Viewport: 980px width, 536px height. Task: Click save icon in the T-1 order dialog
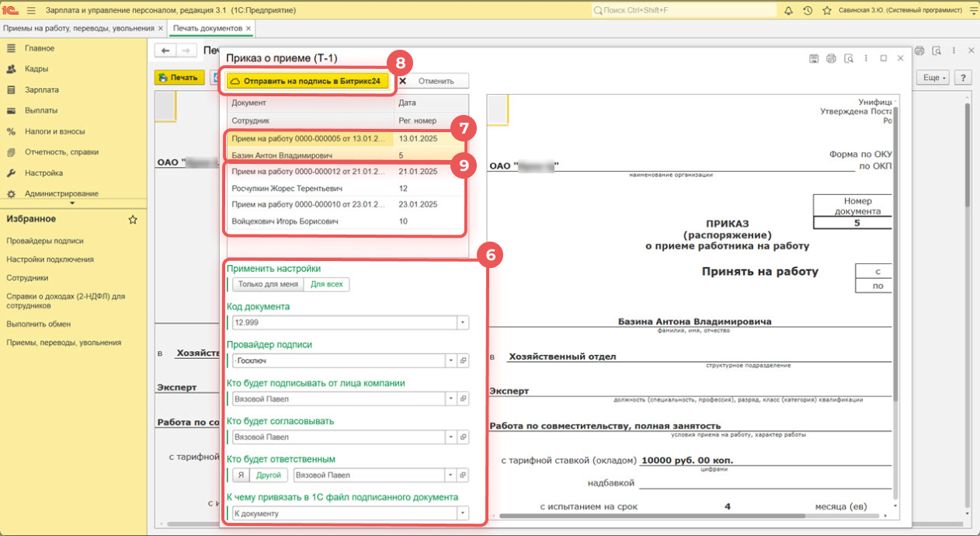814,58
